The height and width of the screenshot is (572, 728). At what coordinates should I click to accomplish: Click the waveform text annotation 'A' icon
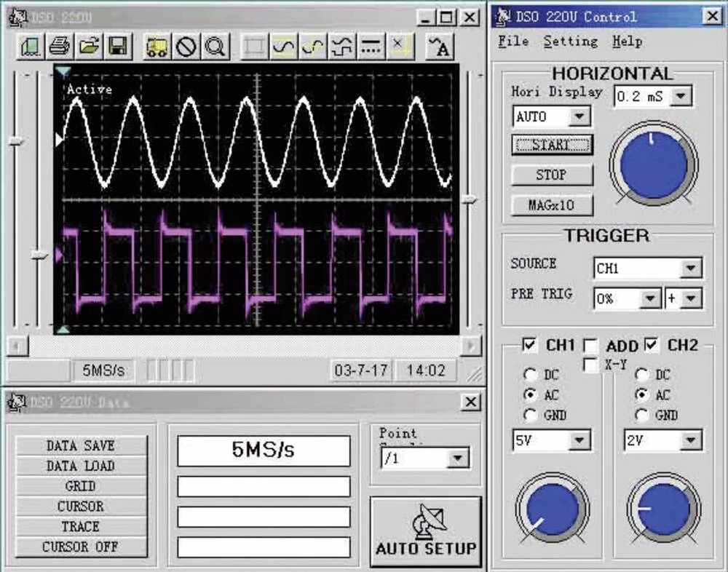[x=439, y=47]
